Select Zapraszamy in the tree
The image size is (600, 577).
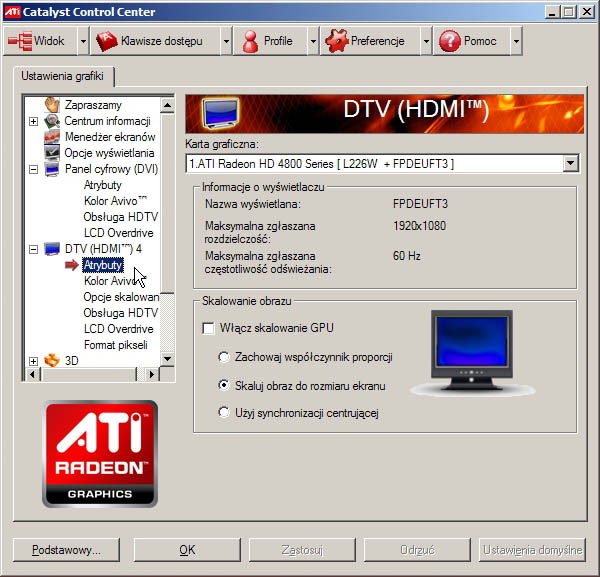(x=93, y=105)
